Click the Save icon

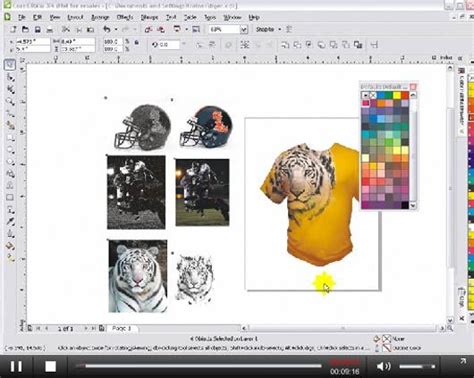point(37,29)
